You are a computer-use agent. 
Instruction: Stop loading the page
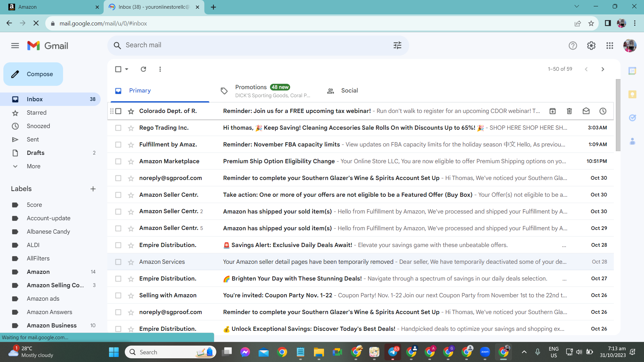pos(36,23)
